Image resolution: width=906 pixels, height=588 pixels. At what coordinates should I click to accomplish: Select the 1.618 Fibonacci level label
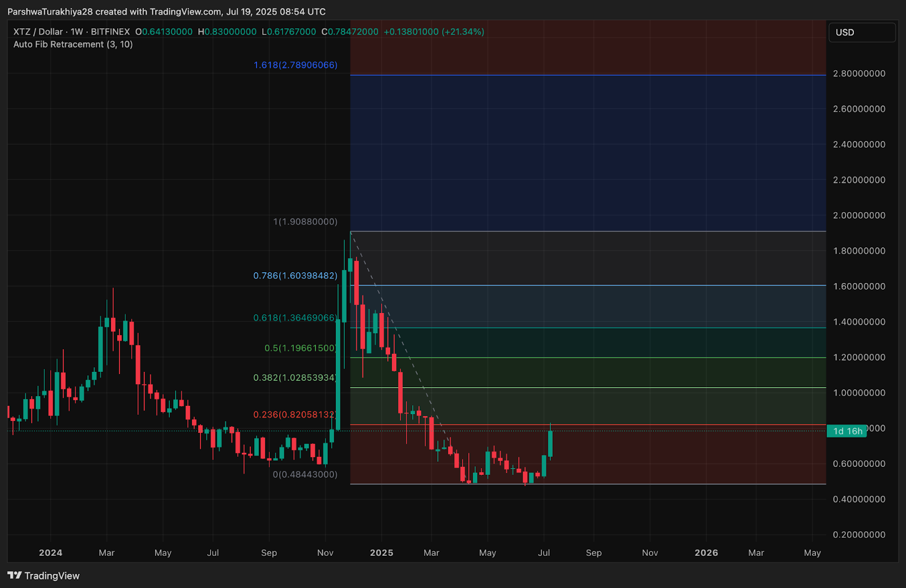(x=296, y=65)
